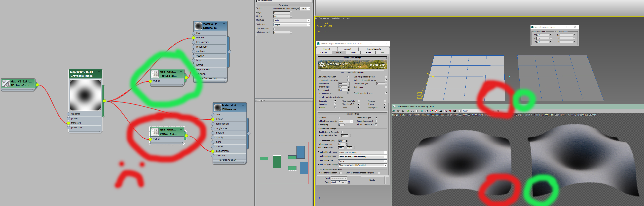This screenshot has height=206, width=644.
Task: Click the Render button
Action: [372, 180]
